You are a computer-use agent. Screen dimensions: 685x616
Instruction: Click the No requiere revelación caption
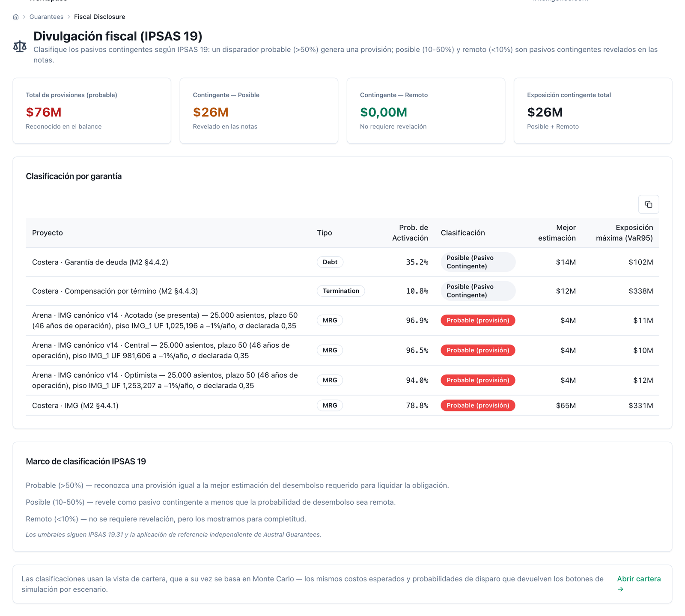pyautogui.click(x=393, y=127)
